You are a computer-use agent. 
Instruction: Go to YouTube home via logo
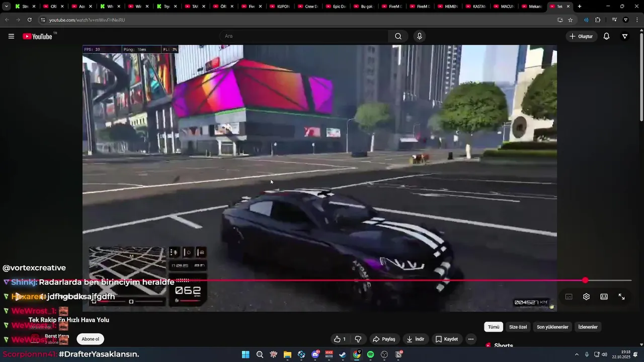pos(38,36)
